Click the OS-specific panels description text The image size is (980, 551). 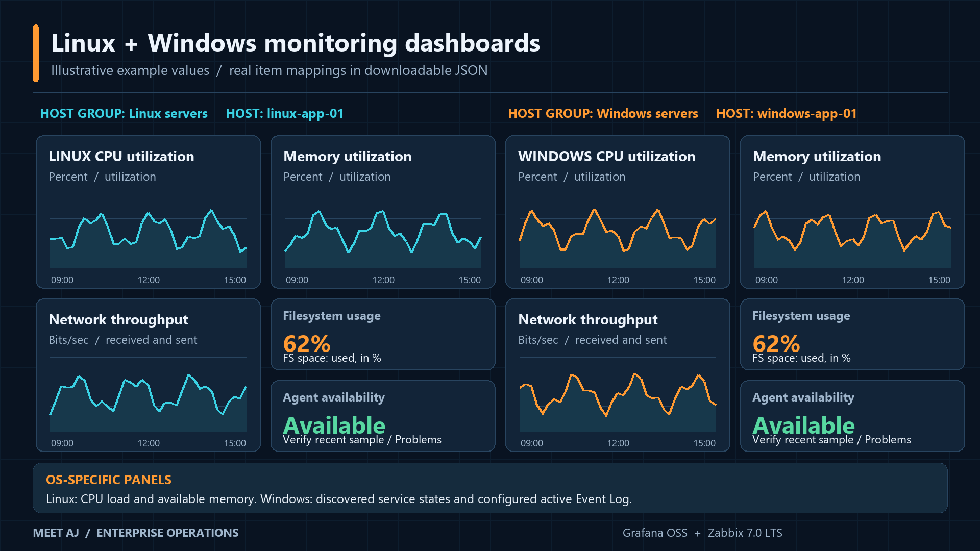point(339,499)
